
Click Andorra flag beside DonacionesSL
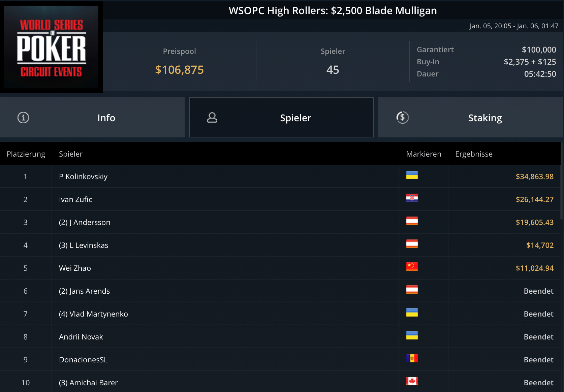[x=412, y=358]
